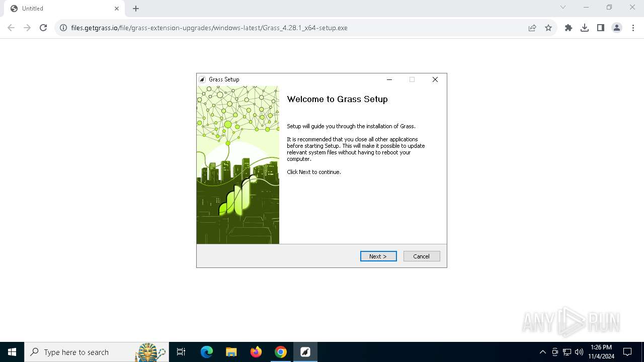Cancel the Grass Setup installer

point(422,256)
